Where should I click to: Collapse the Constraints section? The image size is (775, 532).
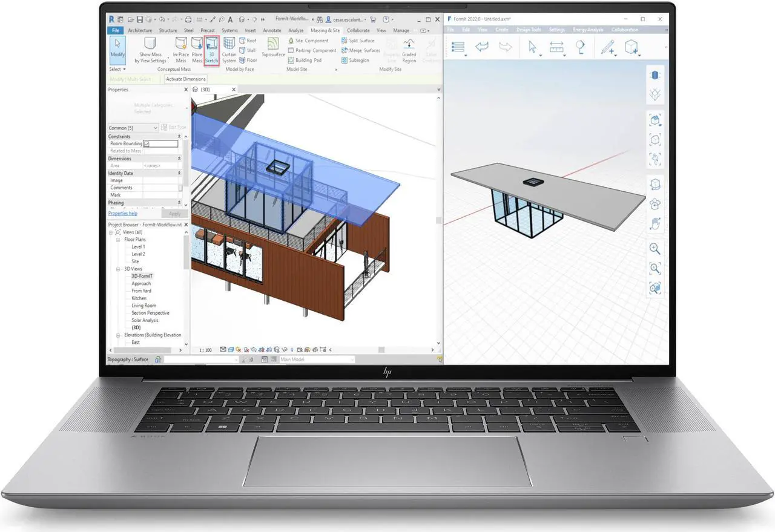tap(179, 136)
